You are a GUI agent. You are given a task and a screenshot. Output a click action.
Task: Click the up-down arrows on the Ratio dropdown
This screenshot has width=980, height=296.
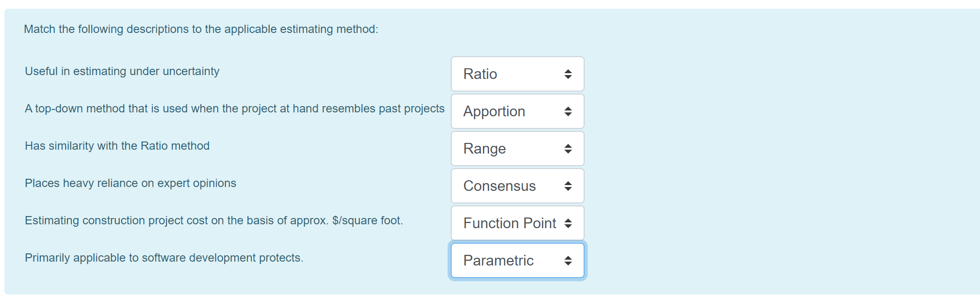click(568, 74)
